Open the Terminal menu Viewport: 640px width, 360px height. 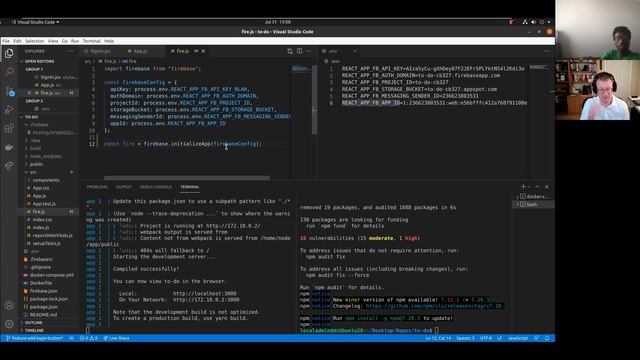point(91,41)
